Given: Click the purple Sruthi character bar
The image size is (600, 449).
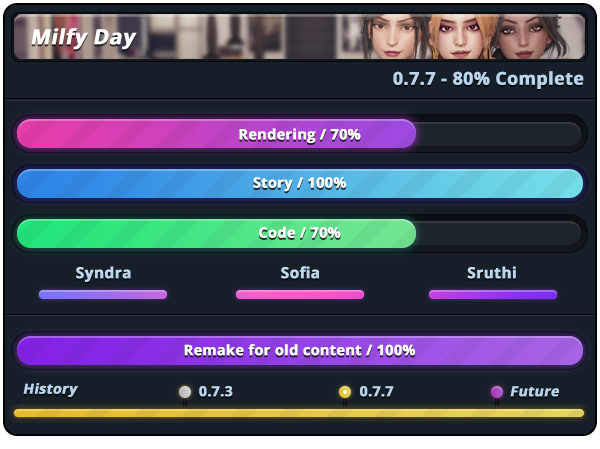Looking at the screenshot, I should (x=493, y=294).
